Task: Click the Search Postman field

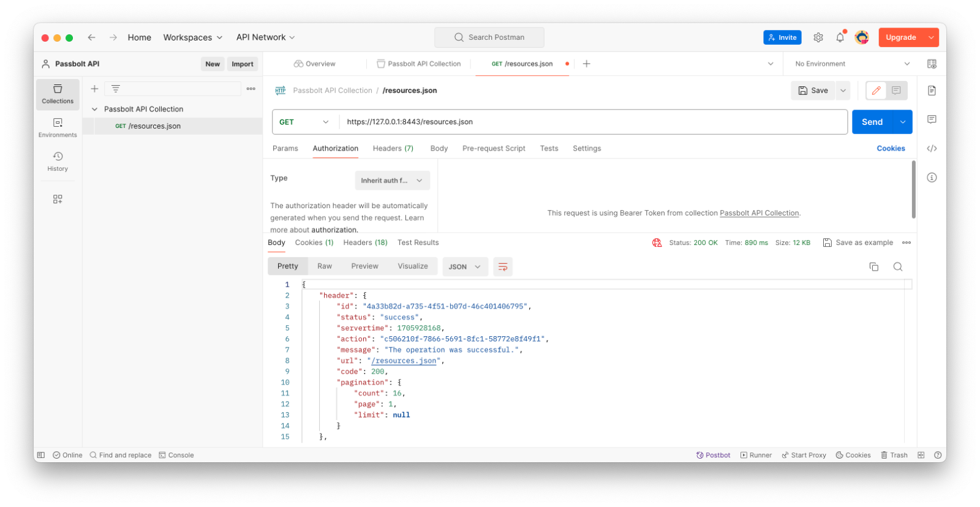Action: coord(489,37)
